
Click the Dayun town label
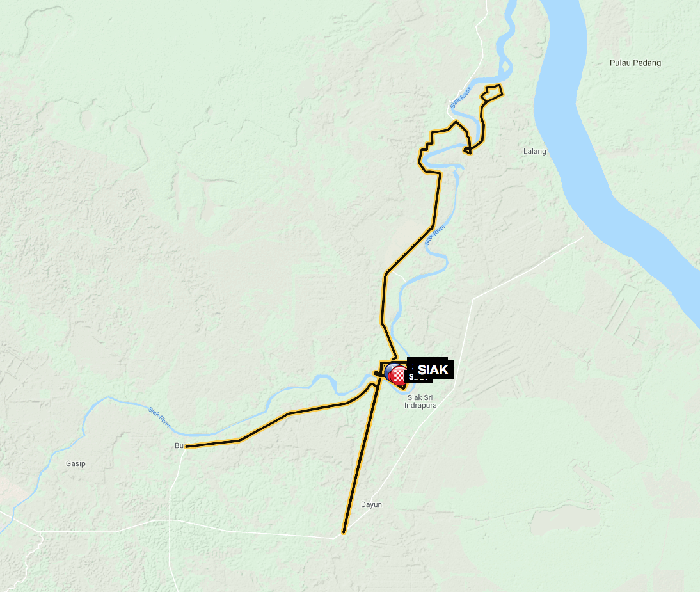click(x=371, y=504)
